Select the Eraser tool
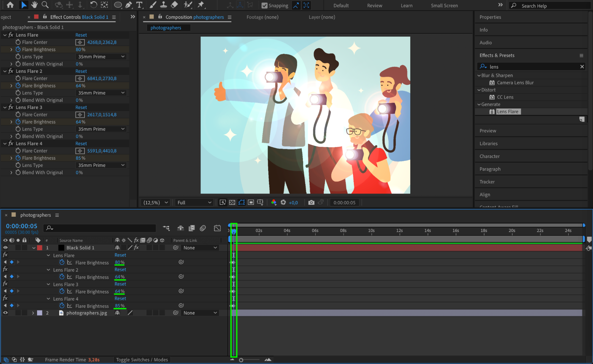Image resolution: width=593 pixels, height=364 pixels. 174,5
